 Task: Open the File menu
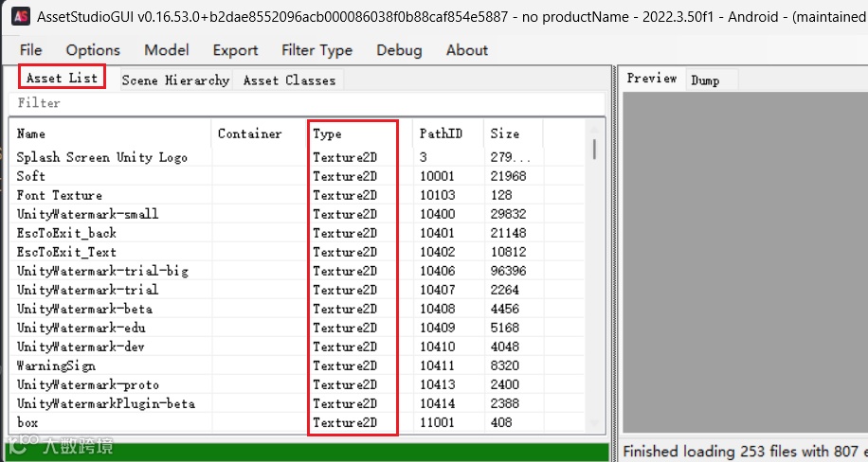coord(31,50)
